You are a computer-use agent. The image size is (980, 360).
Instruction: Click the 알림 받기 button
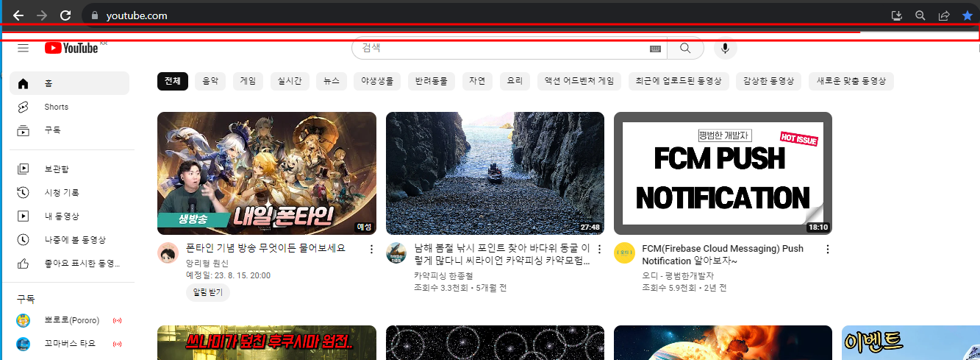click(208, 292)
